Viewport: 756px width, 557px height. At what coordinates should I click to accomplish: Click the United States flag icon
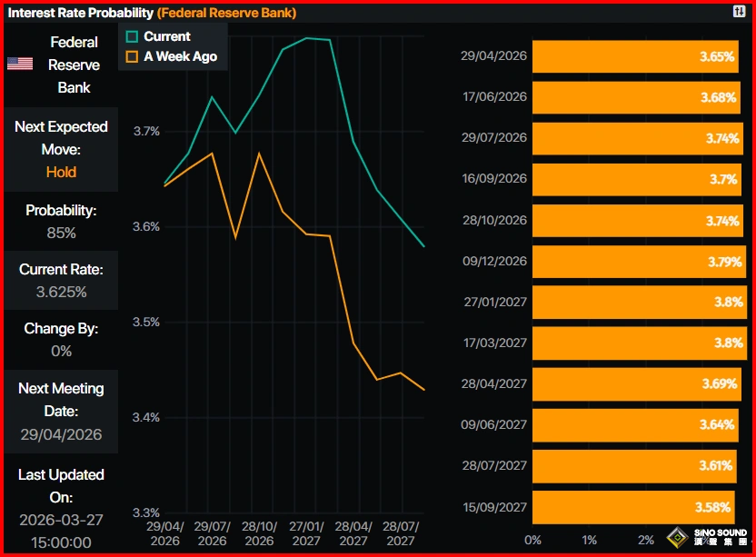tap(20, 64)
